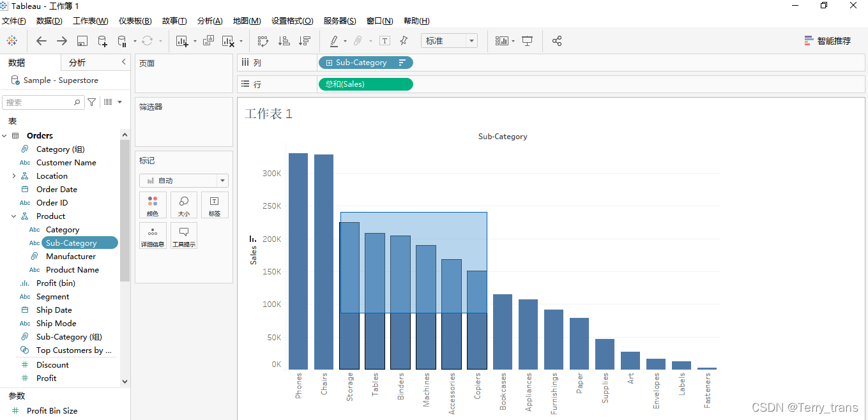The width and height of the screenshot is (868, 420).
Task: Sort ascending toolbar icon
Action: click(x=284, y=41)
